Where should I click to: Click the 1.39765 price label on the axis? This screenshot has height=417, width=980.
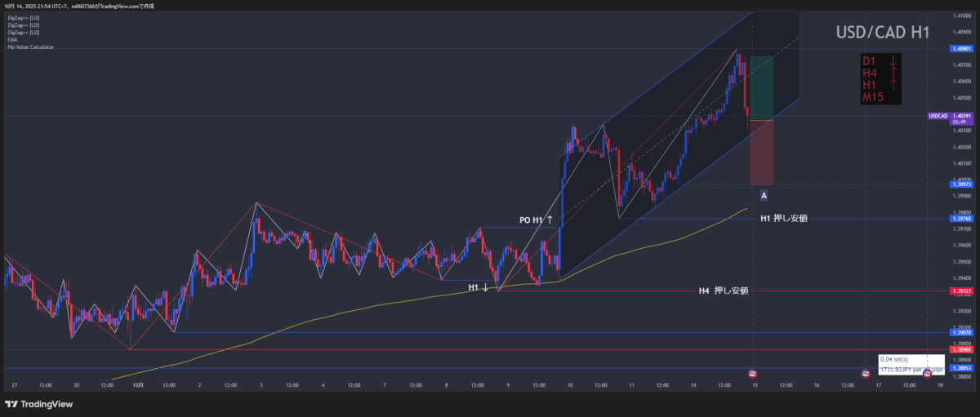961,219
